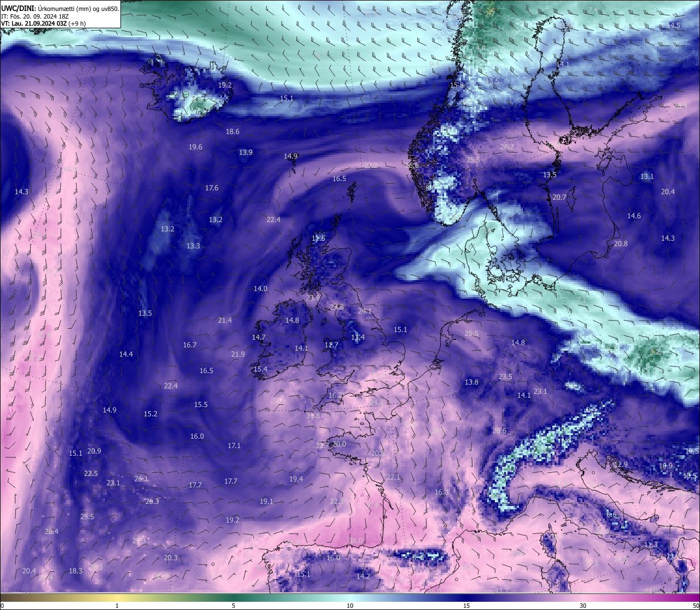Click the 21.4 value west of Ireland
700x610 pixels.
coord(225,320)
